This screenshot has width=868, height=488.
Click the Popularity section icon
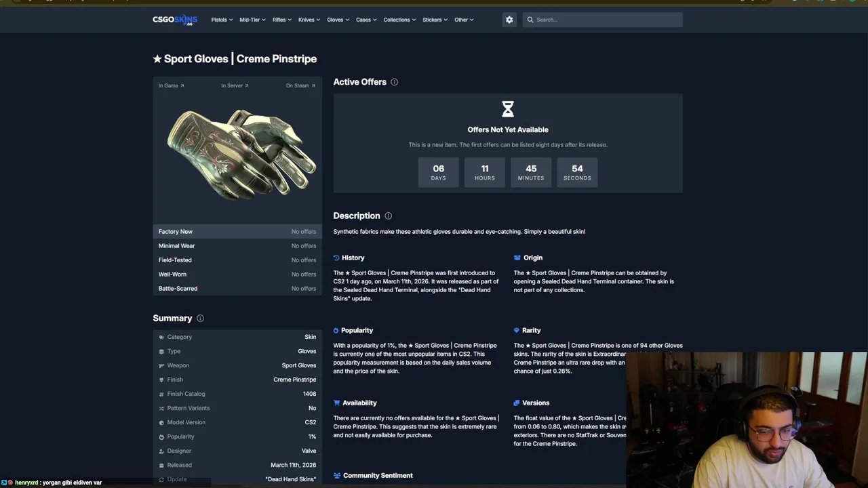click(336, 330)
